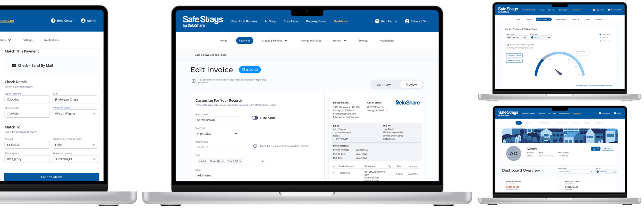Click Help Center question icon on Edit Invoice screen
The height and width of the screenshot is (209, 644).
coord(377,21)
